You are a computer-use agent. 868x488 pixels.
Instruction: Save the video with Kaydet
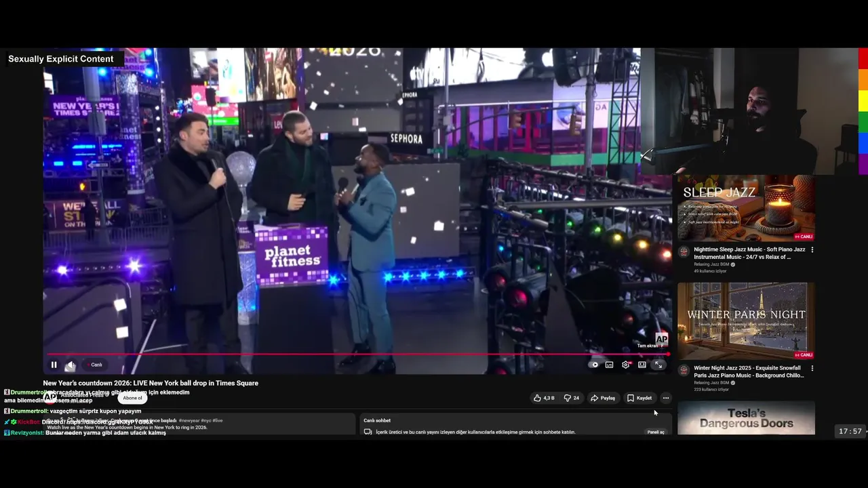tap(639, 398)
